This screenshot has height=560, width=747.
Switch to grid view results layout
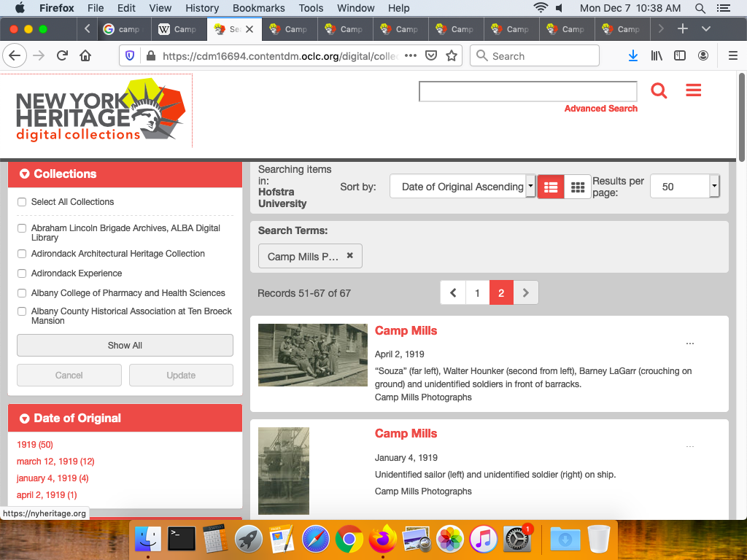click(x=578, y=187)
